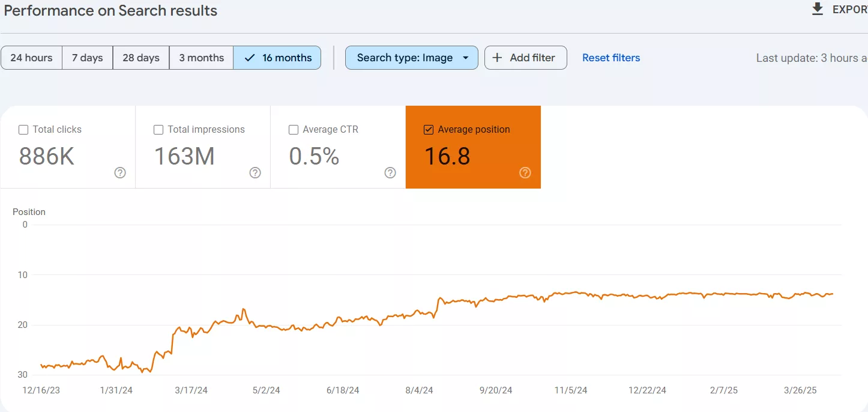This screenshot has height=412, width=868.
Task: Click the EXPORT button
Action: (x=849, y=9)
